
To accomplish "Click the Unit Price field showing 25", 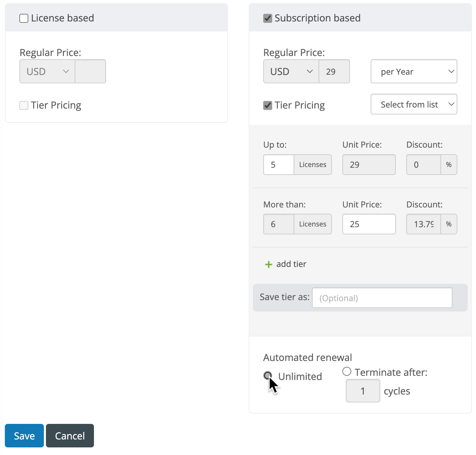I will point(369,224).
